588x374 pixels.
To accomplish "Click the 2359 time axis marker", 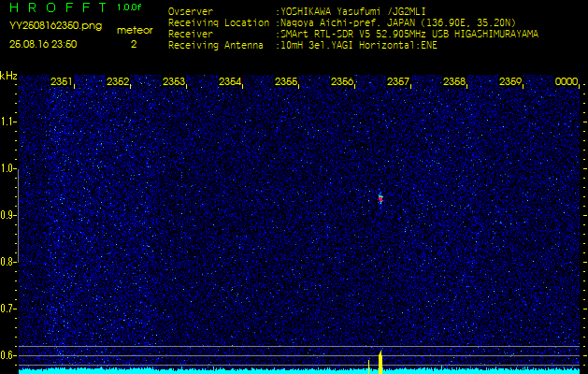I will coord(510,81).
